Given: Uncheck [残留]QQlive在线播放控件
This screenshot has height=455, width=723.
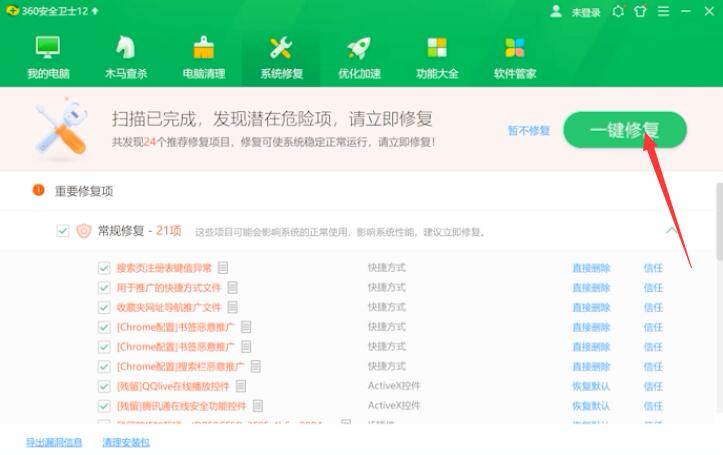Looking at the screenshot, I should (x=104, y=386).
